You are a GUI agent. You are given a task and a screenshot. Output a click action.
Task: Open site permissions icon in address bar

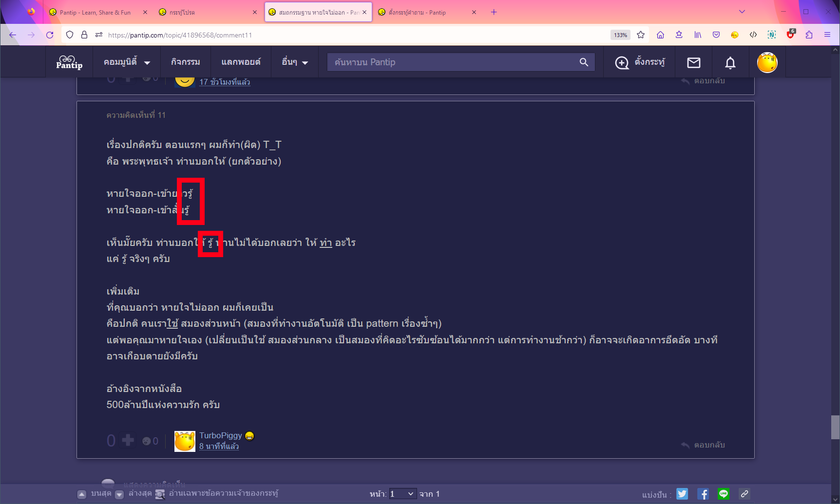point(99,35)
